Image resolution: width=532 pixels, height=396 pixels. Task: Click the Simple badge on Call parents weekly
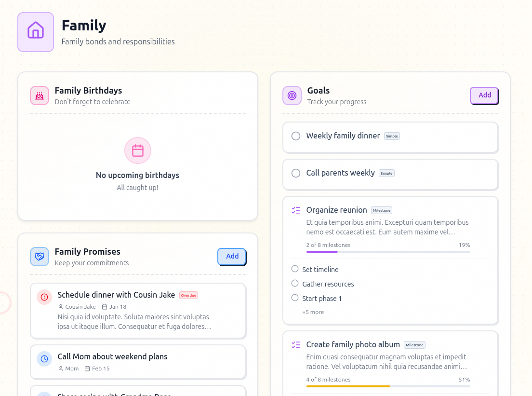[386, 173]
